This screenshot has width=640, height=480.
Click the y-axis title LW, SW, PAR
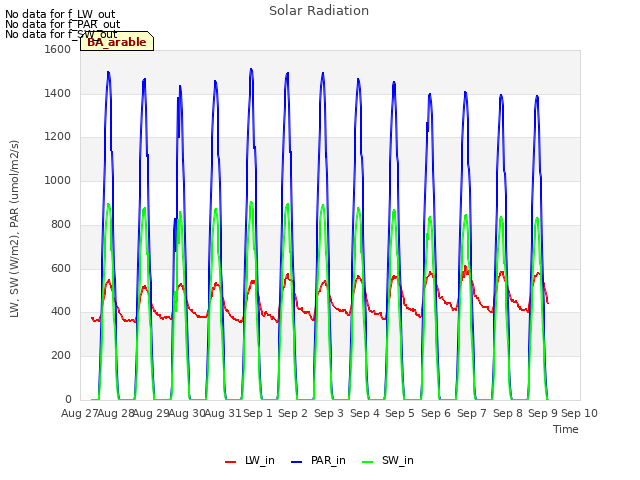(15, 229)
